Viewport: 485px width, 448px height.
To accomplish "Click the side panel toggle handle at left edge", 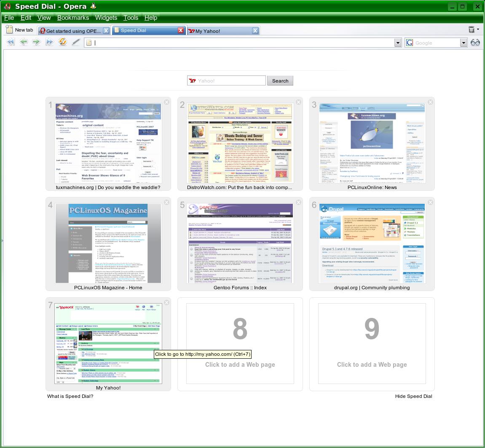I will [x=2, y=240].
